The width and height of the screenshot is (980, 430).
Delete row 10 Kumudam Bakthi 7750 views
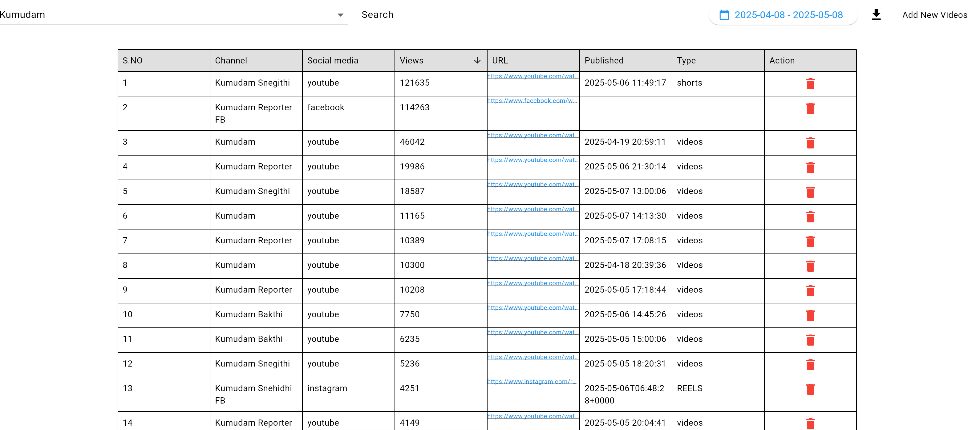click(810, 315)
